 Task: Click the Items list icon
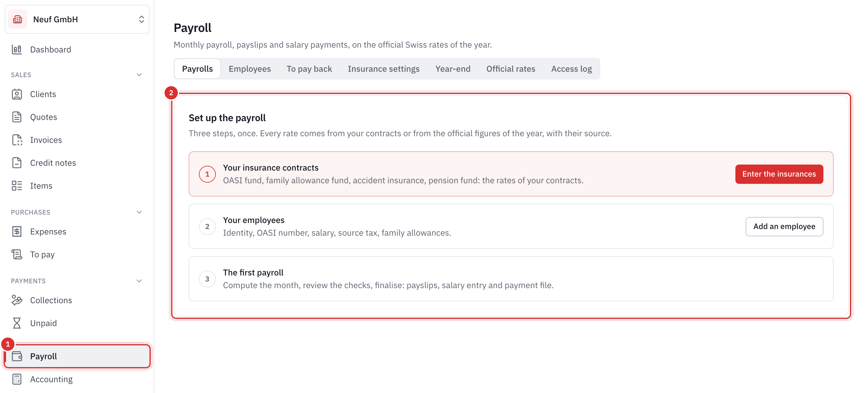[x=17, y=186]
